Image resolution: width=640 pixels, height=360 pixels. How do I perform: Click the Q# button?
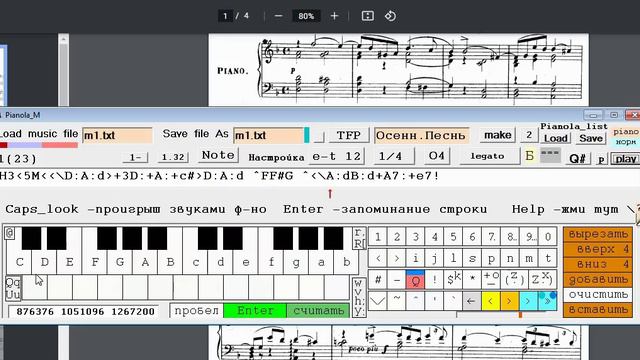coord(577,158)
